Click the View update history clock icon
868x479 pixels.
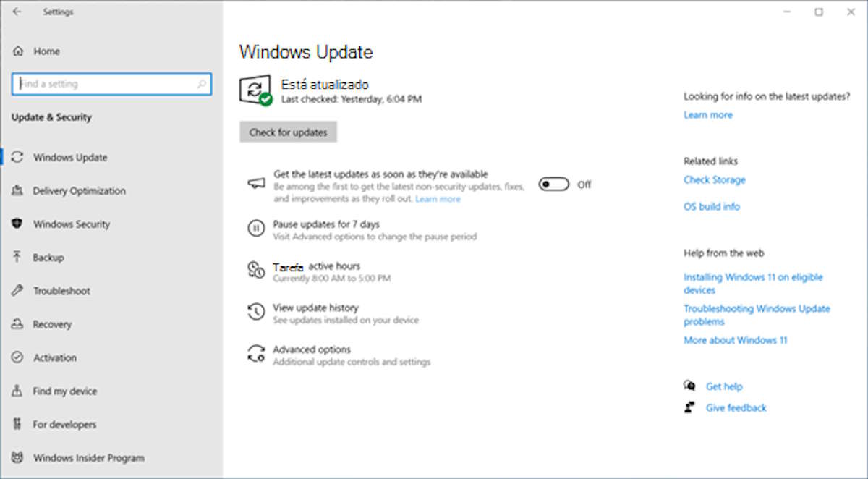(x=256, y=313)
